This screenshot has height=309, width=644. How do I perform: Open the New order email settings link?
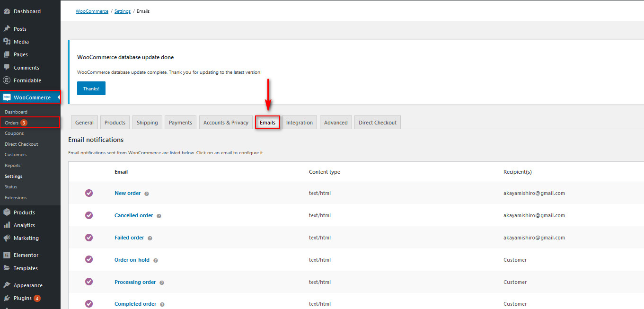pyautogui.click(x=128, y=193)
